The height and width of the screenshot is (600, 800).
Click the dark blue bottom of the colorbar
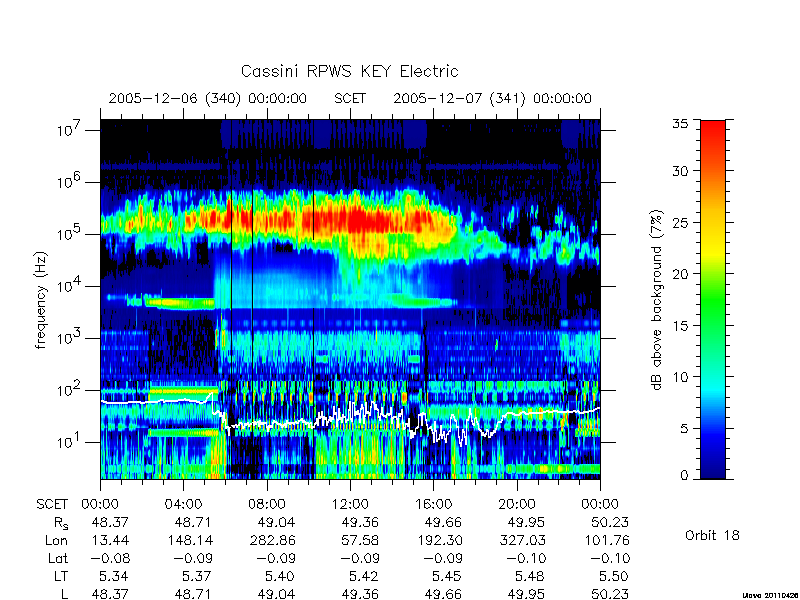point(713,467)
